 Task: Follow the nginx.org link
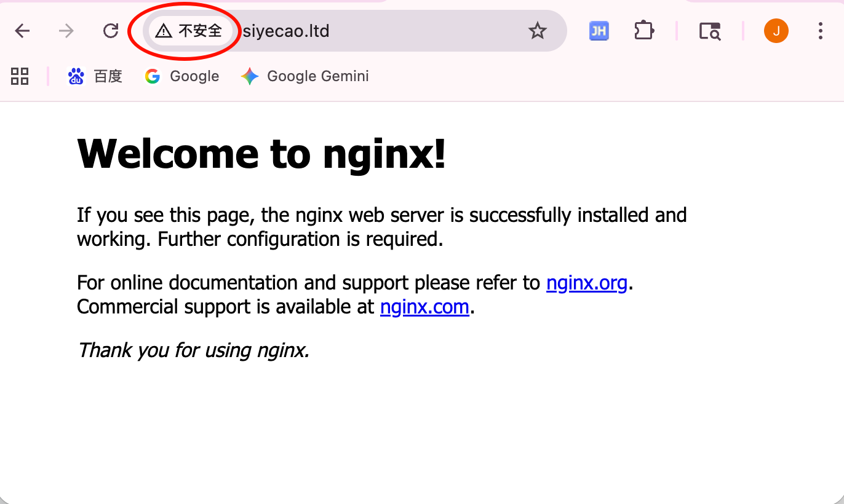(x=587, y=283)
